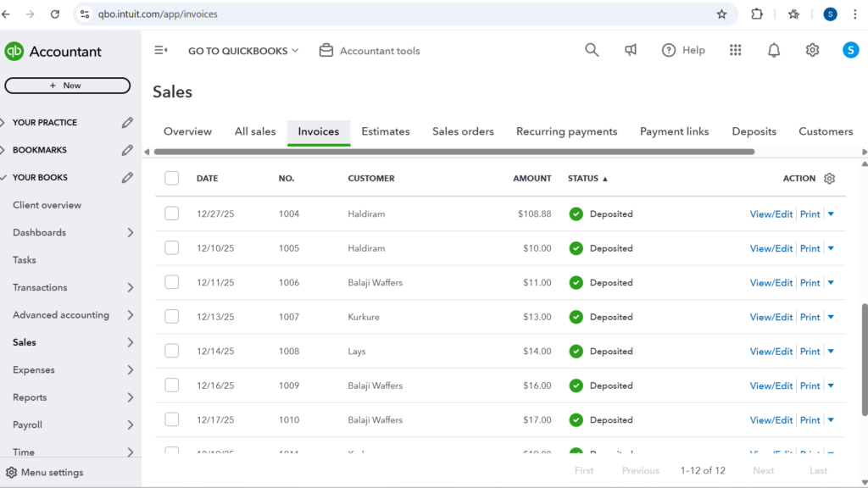868x488 pixels.
Task: Click deposited check icon for invoice 1004
Action: pyautogui.click(x=576, y=214)
